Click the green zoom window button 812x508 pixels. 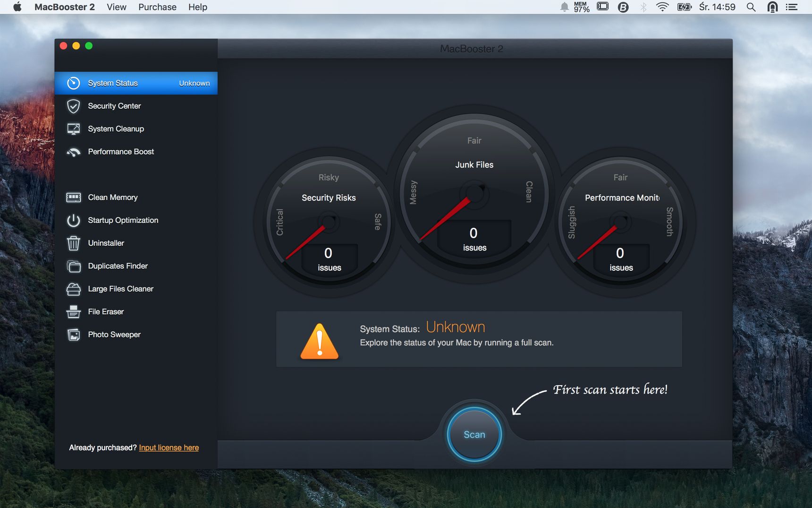tap(89, 46)
